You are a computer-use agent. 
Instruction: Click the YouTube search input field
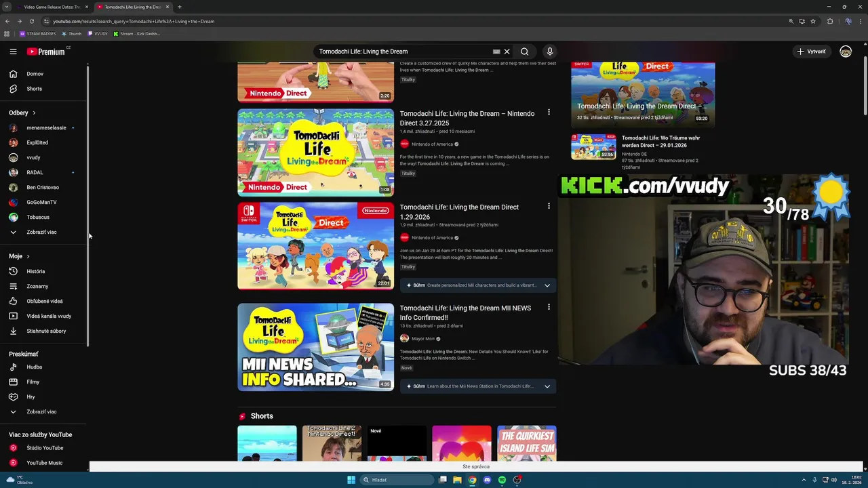(x=403, y=52)
